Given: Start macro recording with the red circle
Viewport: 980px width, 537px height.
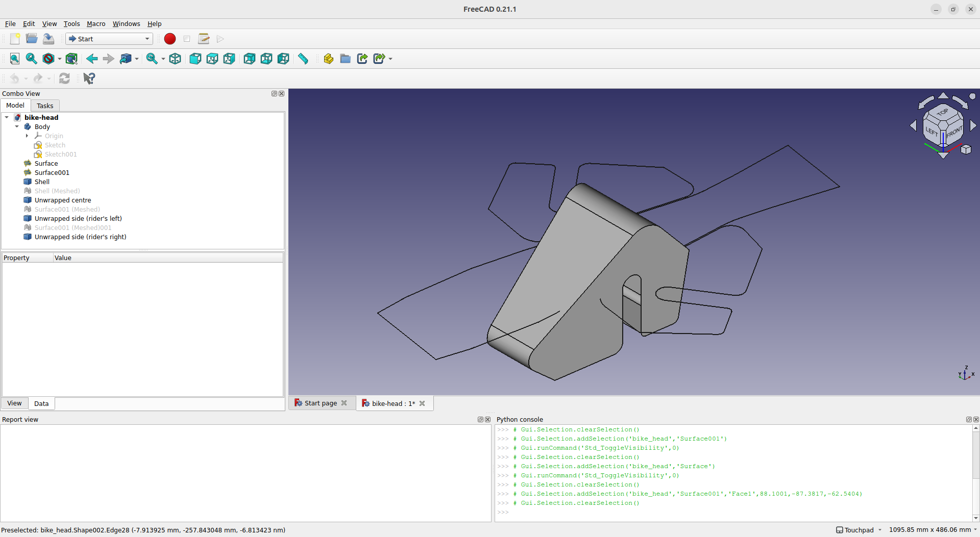Looking at the screenshot, I should coord(170,39).
